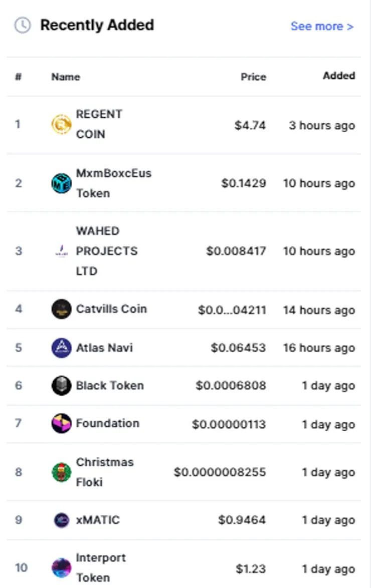Open the Foundation coin icon
The width and height of the screenshot is (371, 588).
pyautogui.click(x=61, y=423)
